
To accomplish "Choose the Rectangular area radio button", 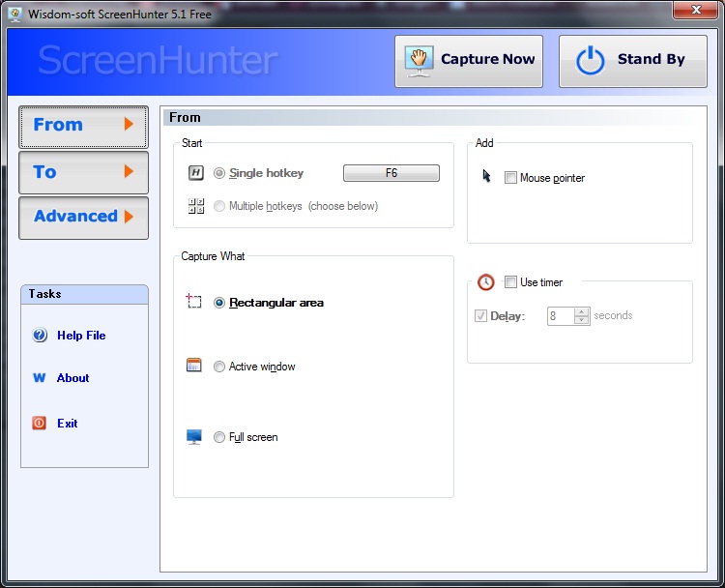I will tap(219, 303).
